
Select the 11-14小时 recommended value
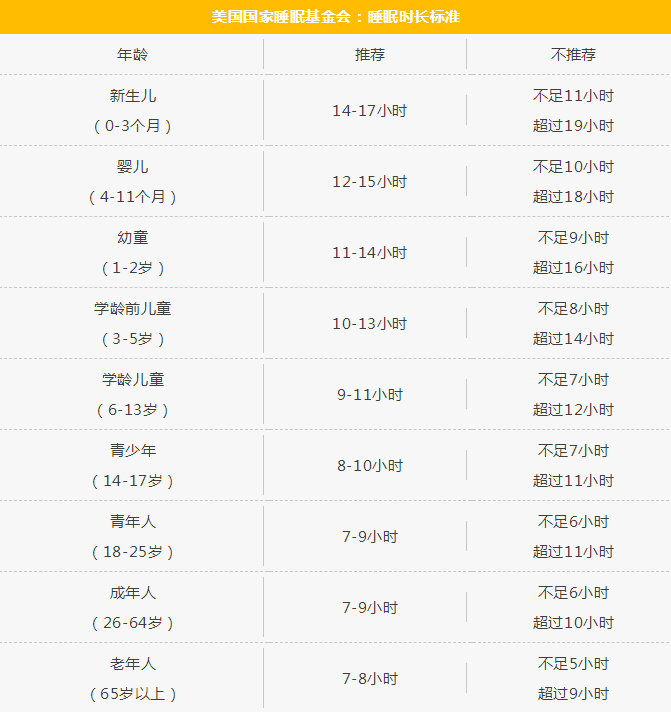(370, 252)
